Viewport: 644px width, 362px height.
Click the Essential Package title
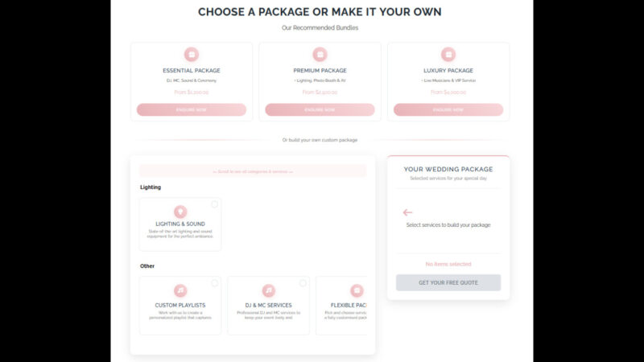coord(191,71)
